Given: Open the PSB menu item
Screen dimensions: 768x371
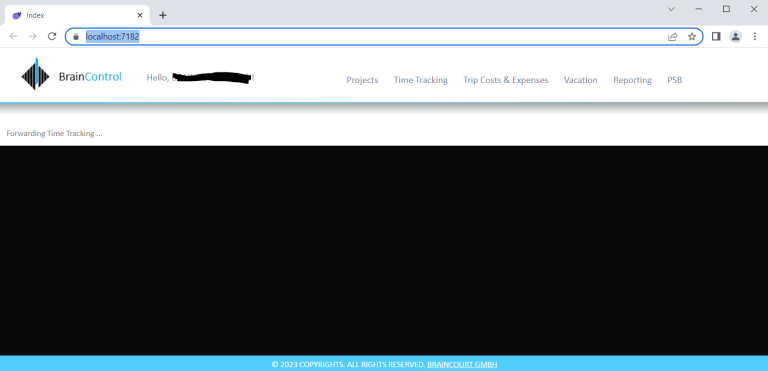Looking at the screenshot, I should point(674,80).
